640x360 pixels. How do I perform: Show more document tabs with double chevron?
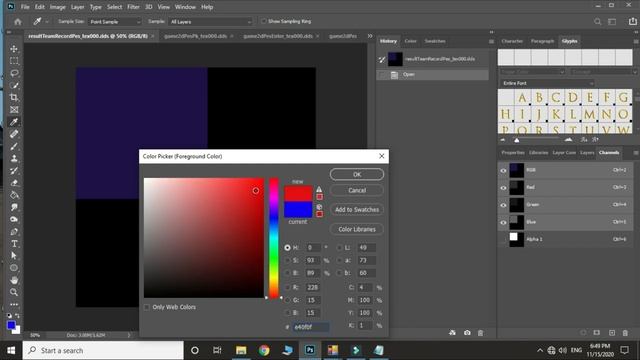coord(370,36)
